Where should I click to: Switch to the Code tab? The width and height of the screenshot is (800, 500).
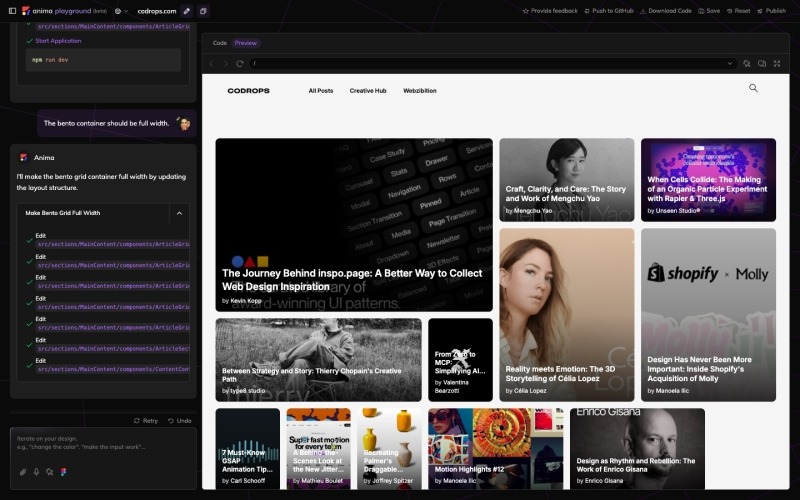point(219,43)
